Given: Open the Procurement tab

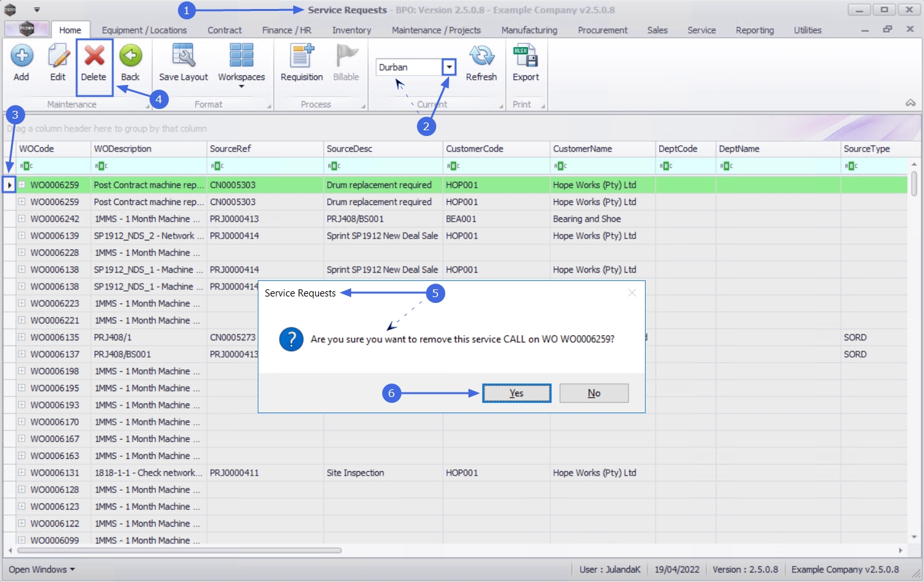Looking at the screenshot, I should point(602,30).
